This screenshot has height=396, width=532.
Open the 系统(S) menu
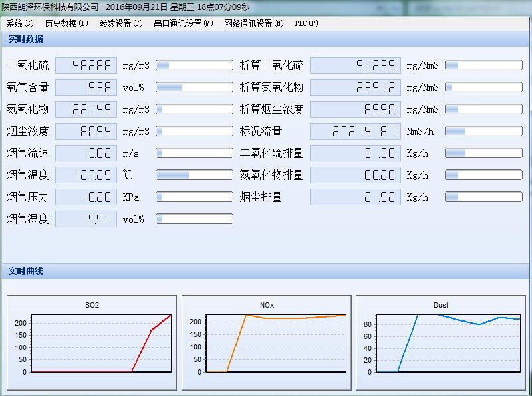pos(20,23)
